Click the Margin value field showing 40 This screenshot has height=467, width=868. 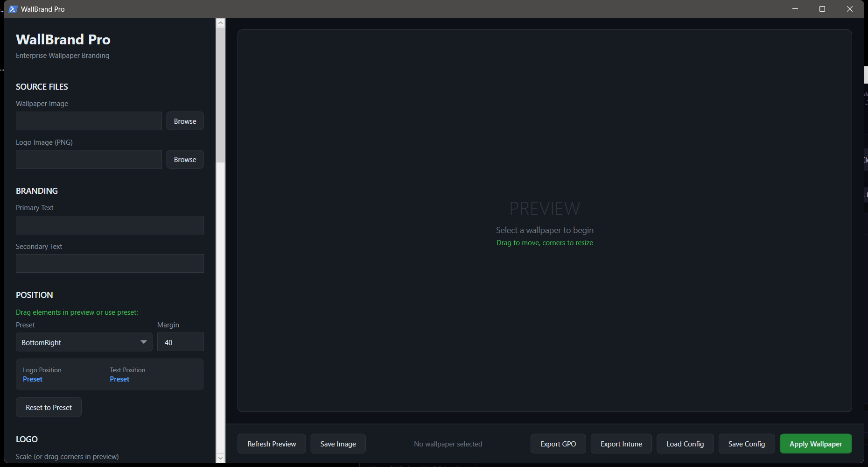click(x=180, y=342)
